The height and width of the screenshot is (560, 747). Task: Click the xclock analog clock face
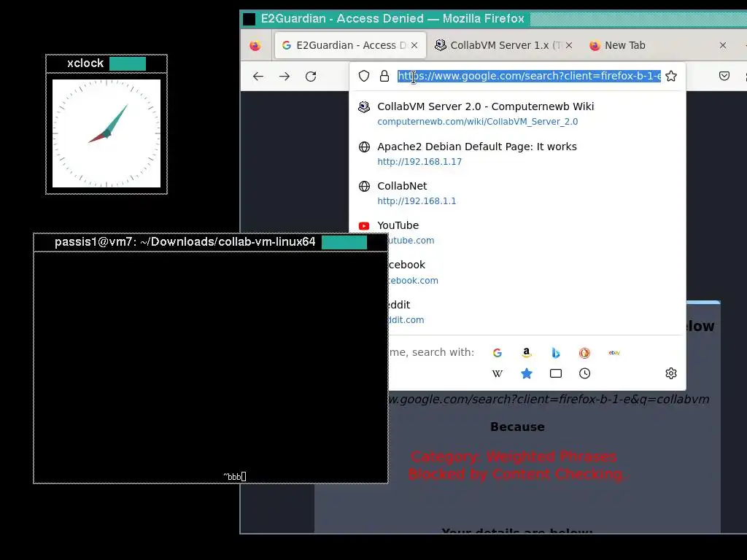[107, 133]
